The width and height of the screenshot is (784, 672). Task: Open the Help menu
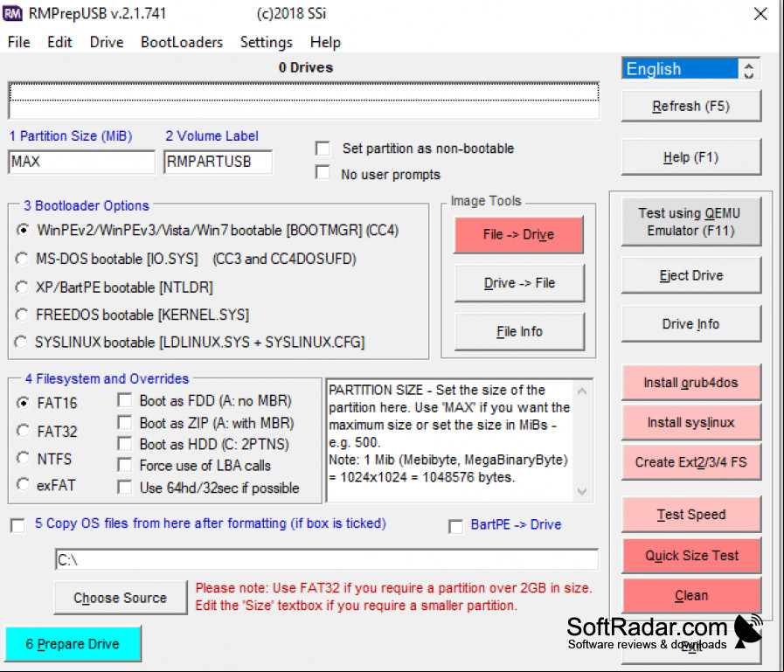click(325, 43)
